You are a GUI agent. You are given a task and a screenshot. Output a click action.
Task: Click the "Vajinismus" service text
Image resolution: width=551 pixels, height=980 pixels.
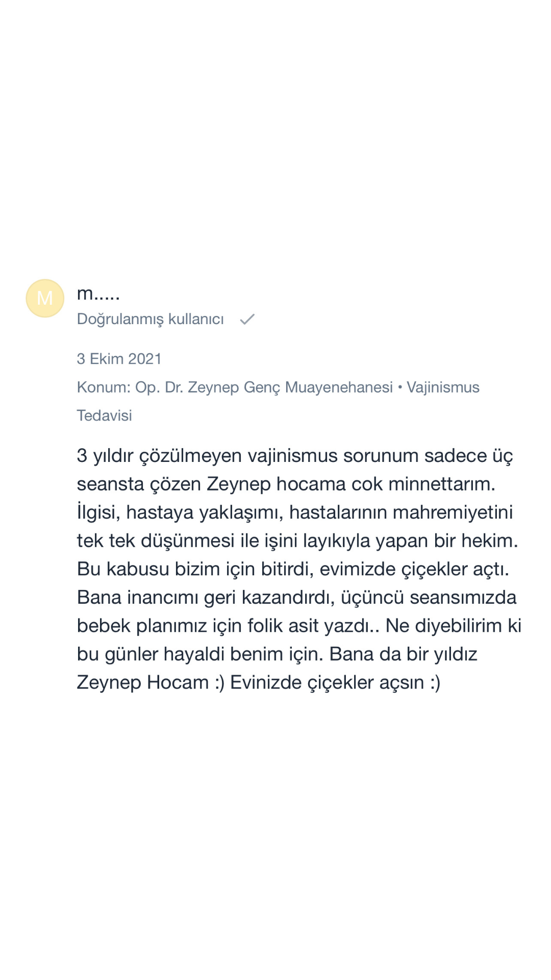point(443,387)
